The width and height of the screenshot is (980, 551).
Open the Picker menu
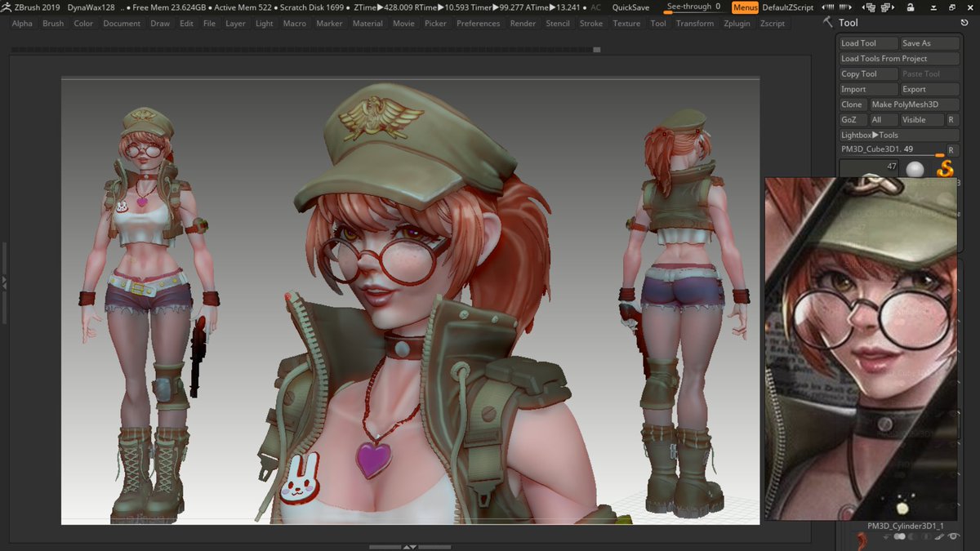435,24
